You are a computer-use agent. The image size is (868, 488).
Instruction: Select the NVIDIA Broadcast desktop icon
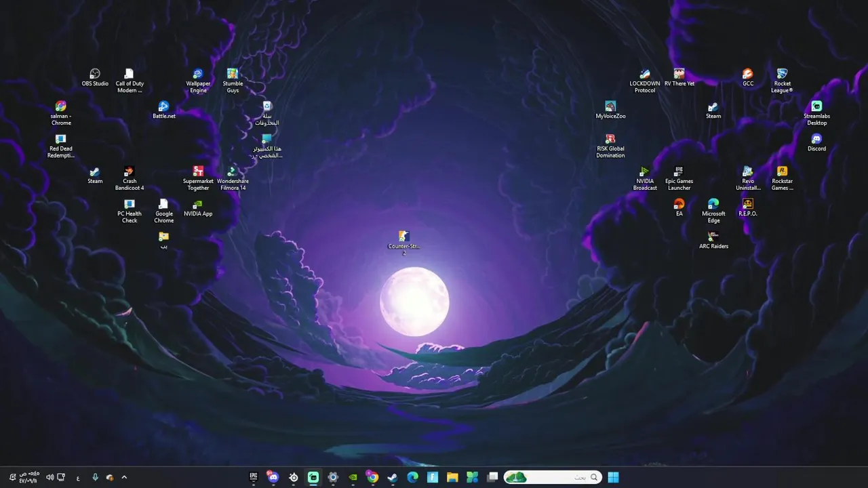pyautogui.click(x=645, y=178)
